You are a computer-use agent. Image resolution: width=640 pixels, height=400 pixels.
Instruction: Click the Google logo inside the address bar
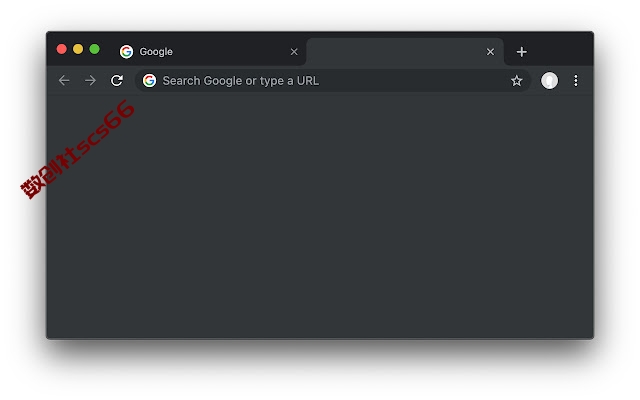(149, 80)
